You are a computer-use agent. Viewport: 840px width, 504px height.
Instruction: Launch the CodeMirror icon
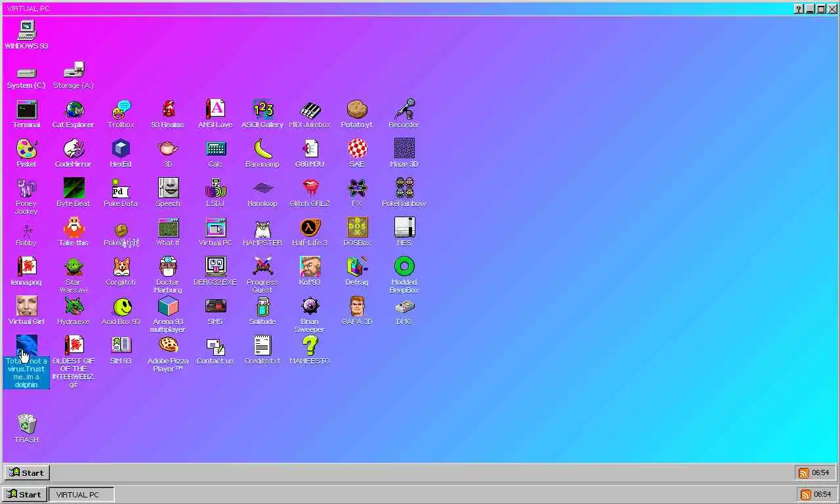point(73,148)
